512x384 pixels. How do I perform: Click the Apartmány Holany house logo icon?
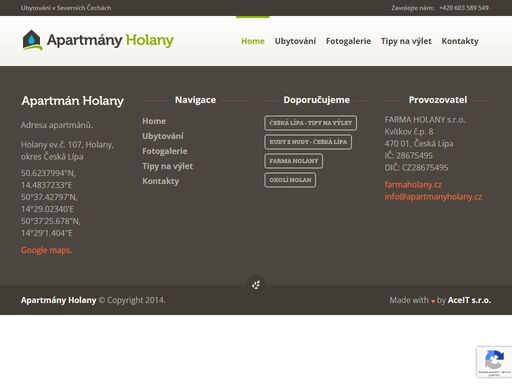[32, 40]
